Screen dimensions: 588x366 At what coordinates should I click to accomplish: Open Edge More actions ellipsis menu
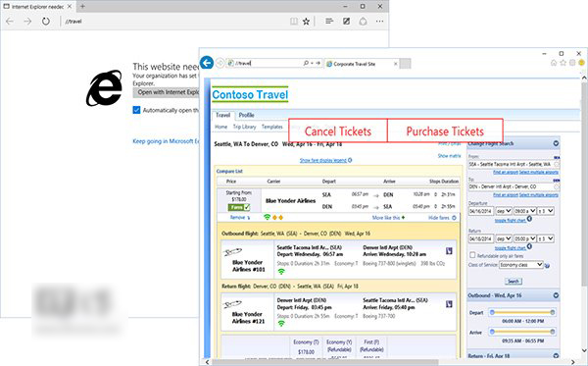tap(379, 22)
